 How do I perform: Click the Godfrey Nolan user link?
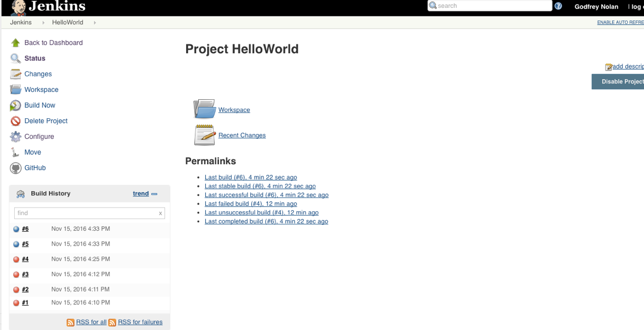pos(596,7)
